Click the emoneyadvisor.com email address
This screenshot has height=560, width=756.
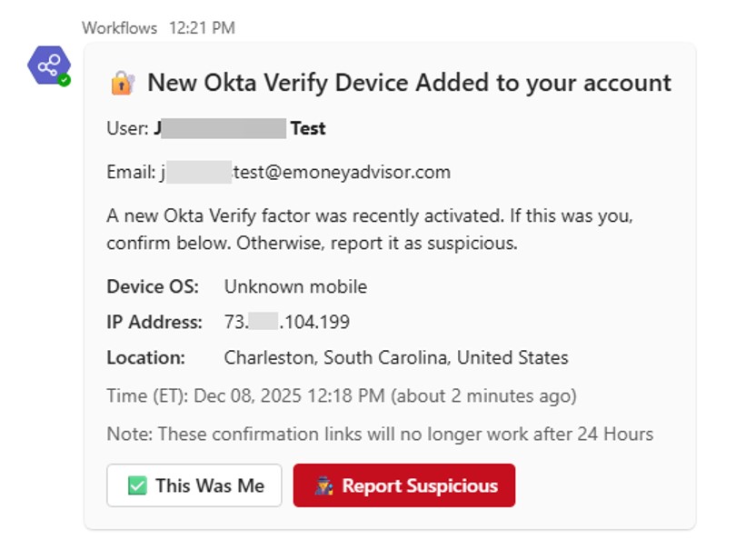(305, 172)
